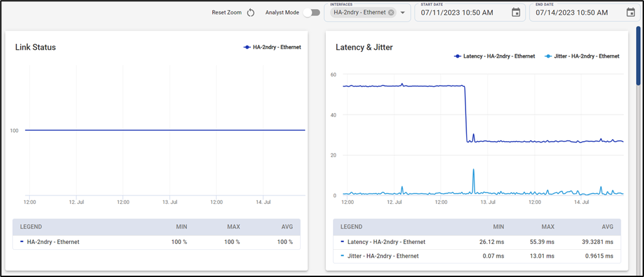The height and width of the screenshot is (277, 644).
Task: Remove the HA-2ndry - Ethernet interface chip
Action: 391,12
